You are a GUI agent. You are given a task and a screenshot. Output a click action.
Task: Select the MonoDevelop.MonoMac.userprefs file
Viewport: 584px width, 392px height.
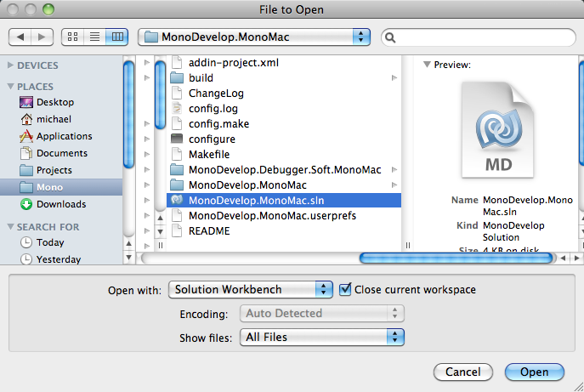284,216
